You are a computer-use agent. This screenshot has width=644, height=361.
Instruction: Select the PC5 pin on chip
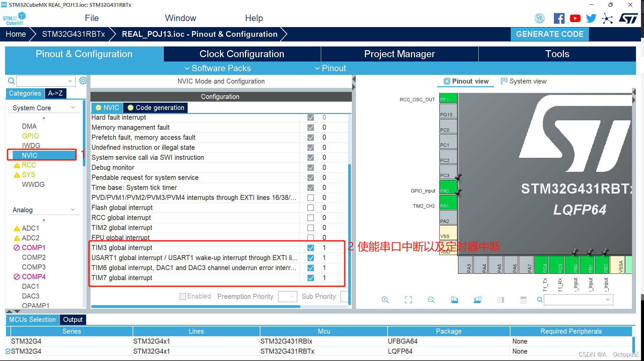pos(557,265)
